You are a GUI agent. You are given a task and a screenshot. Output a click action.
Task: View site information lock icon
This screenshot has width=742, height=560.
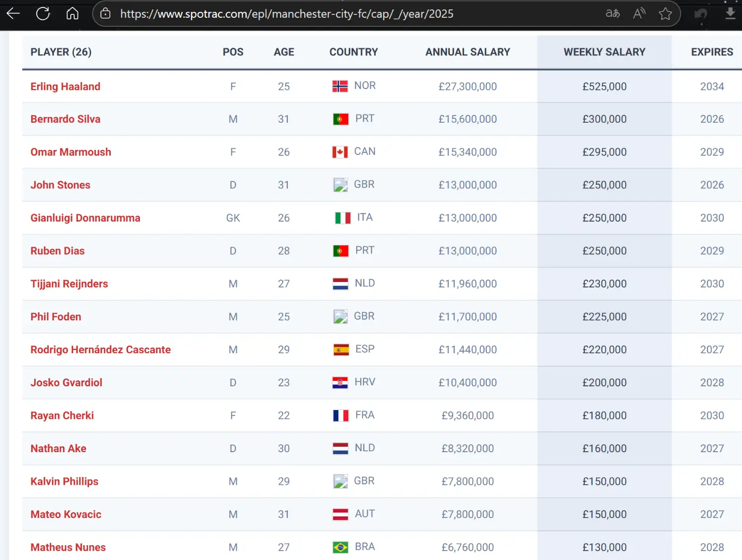[x=105, y=13]
